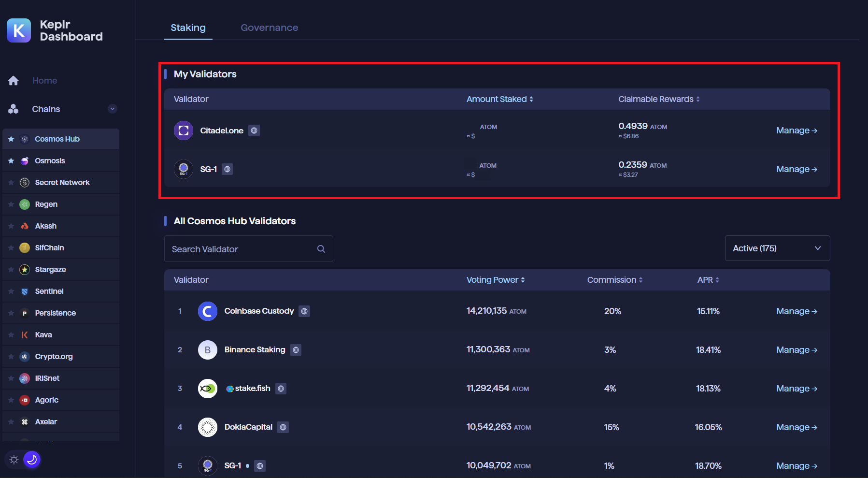Sort by Voting Power
The width and height of the screenshot is (868, 478).
(496, 280)
